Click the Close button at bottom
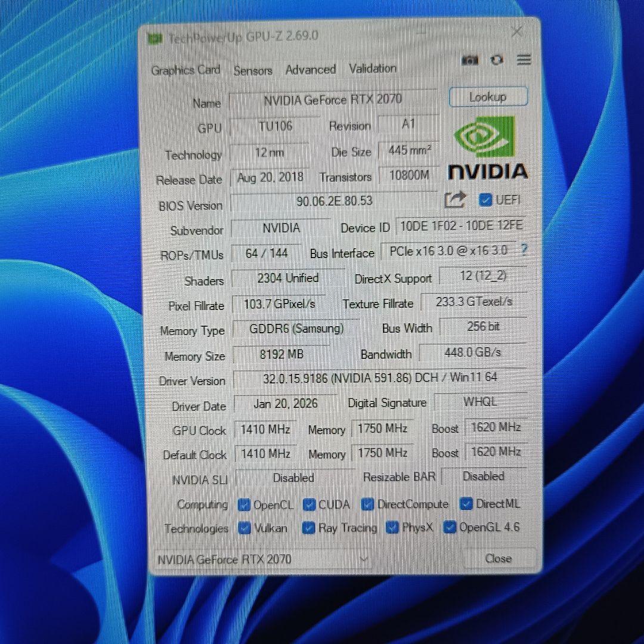644x644 pixels. [499, 559]
